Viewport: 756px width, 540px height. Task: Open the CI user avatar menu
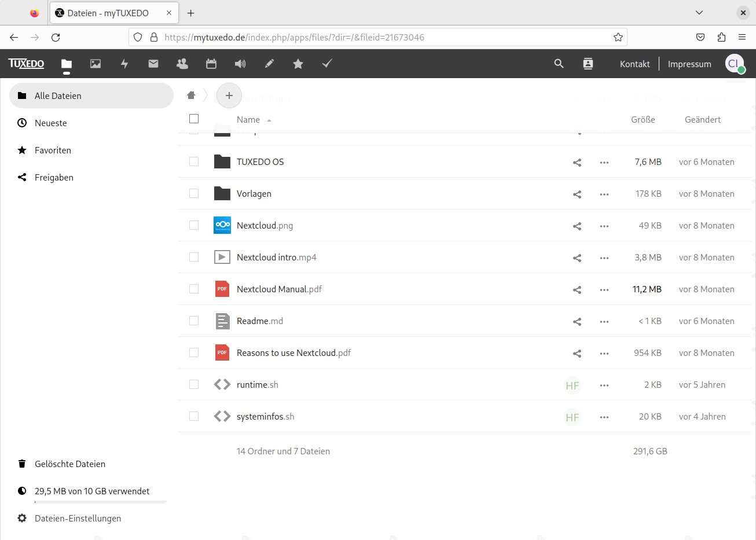click(x=735, y=64)
